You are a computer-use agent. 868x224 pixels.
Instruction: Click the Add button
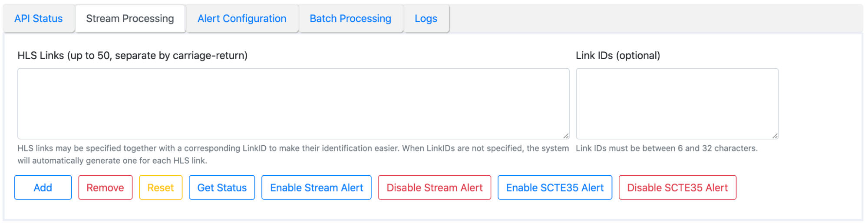tap(43, 187)
